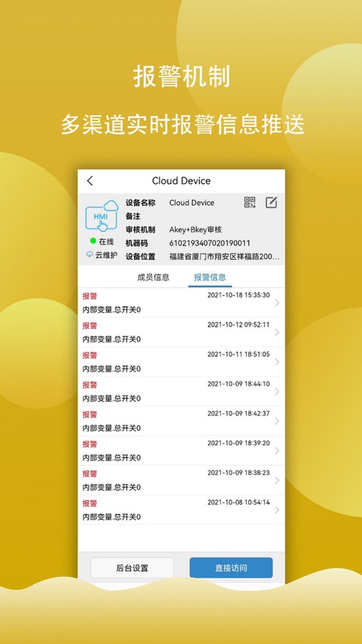Tap the HMI cloud device icon
362x644 pixels.
(102, 217)
